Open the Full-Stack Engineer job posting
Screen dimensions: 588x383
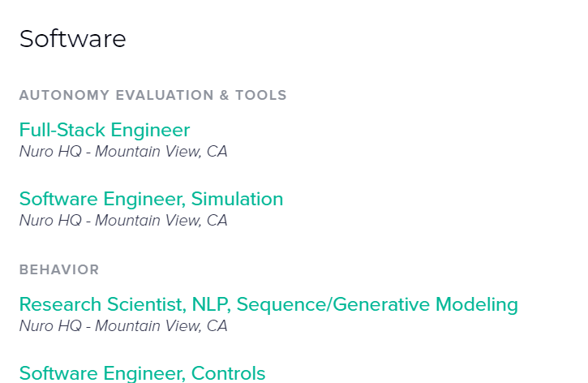105,130
